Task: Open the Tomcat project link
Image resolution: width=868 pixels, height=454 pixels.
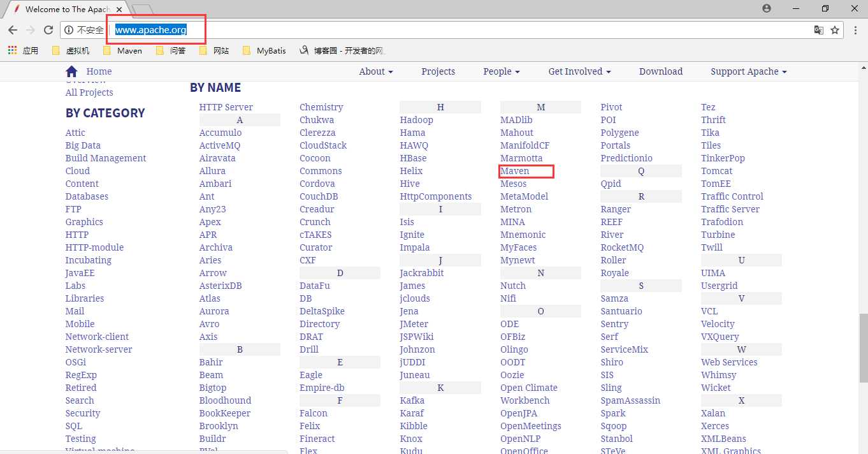Action: point(717,171)
